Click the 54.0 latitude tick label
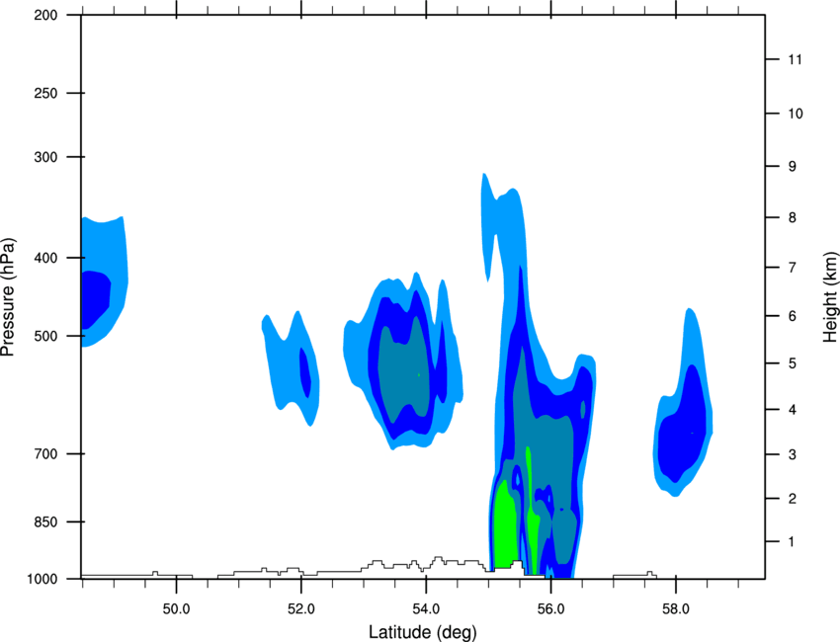Image resolution: width=840 pixels, height=642 pixels. [426, 609]
